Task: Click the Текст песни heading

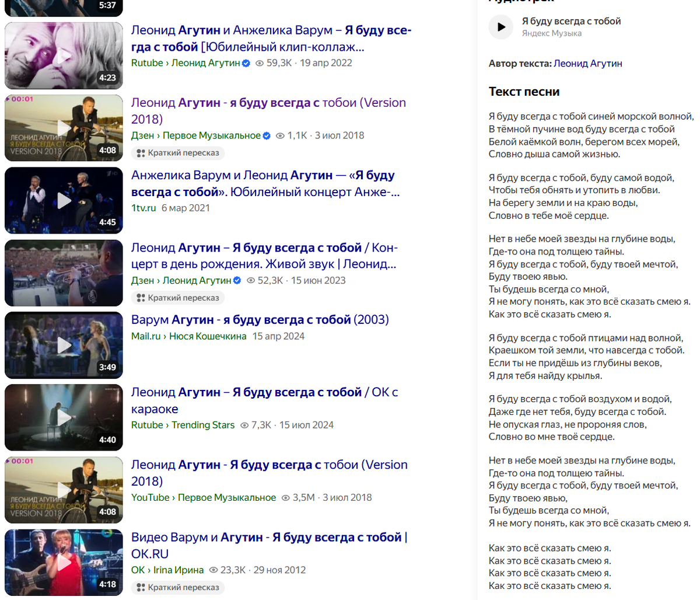Action: 524,92
